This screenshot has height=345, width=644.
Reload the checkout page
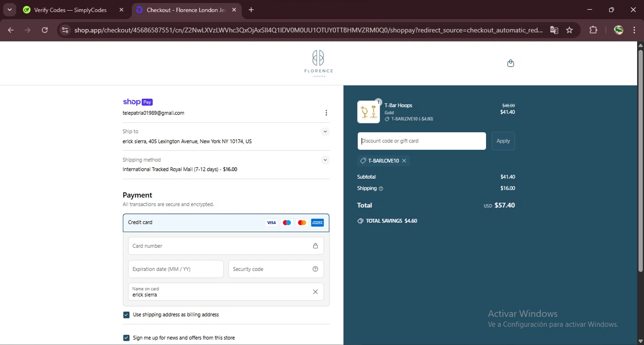coord(45,30)
